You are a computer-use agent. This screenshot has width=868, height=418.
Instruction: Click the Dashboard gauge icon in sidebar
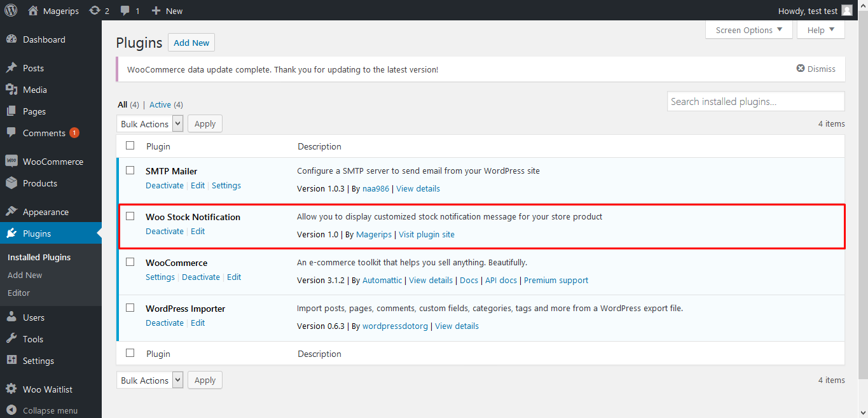(11, 39)
